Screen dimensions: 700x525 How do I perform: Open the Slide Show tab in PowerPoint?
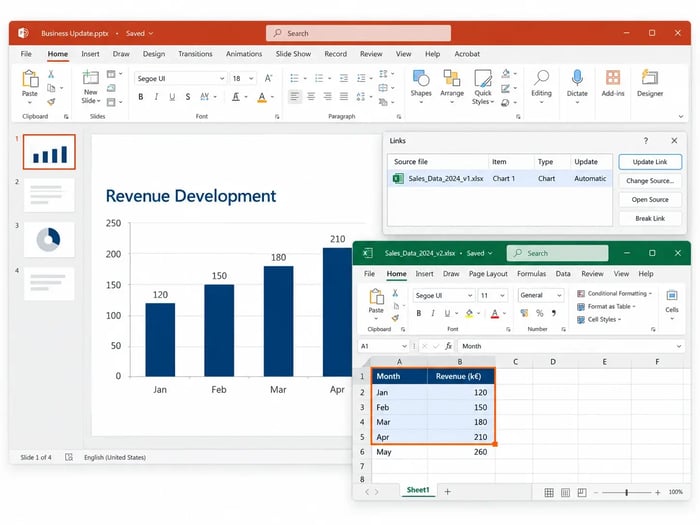pyautogui.click(x=293, y=54)
